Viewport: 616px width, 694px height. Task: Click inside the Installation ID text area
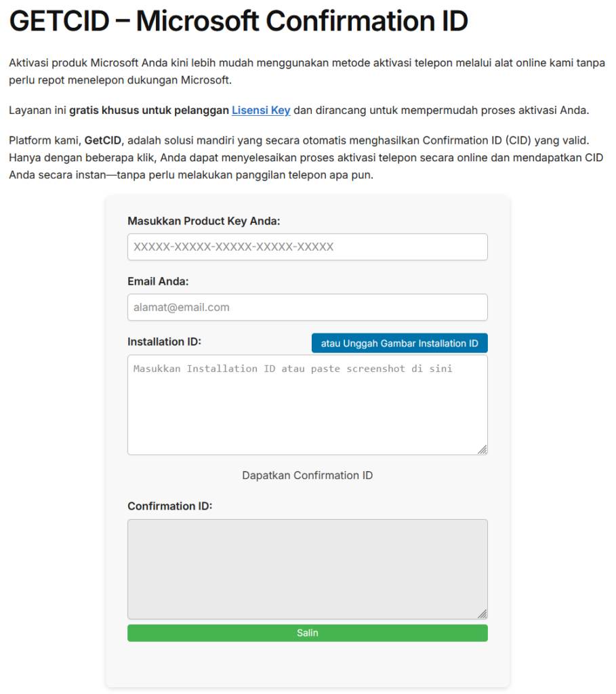pos(307,405)
